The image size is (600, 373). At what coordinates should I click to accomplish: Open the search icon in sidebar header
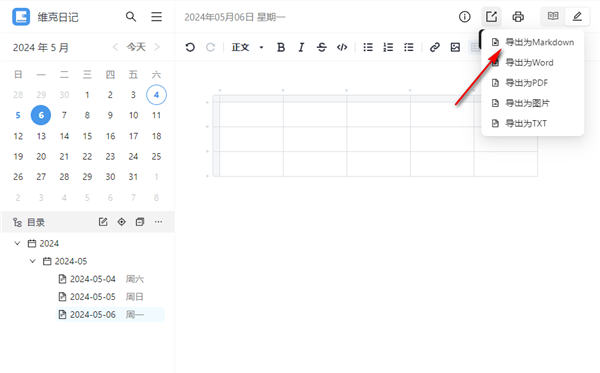(131, 17)
